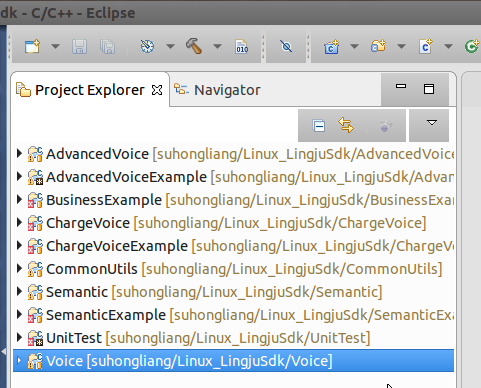
Task: Click the Save All toolbar icon
Action: click(x=107, y=46)
